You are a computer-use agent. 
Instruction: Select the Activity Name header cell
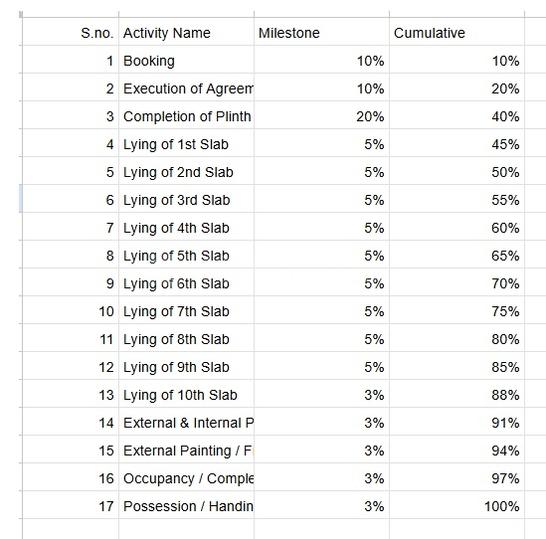coord(186,32)
